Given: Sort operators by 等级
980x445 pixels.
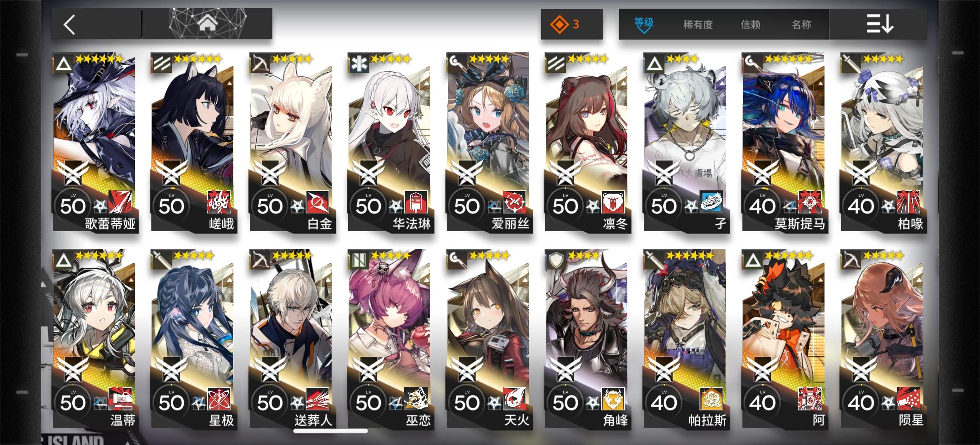Looking at the screenshot, I should (643, 24).
